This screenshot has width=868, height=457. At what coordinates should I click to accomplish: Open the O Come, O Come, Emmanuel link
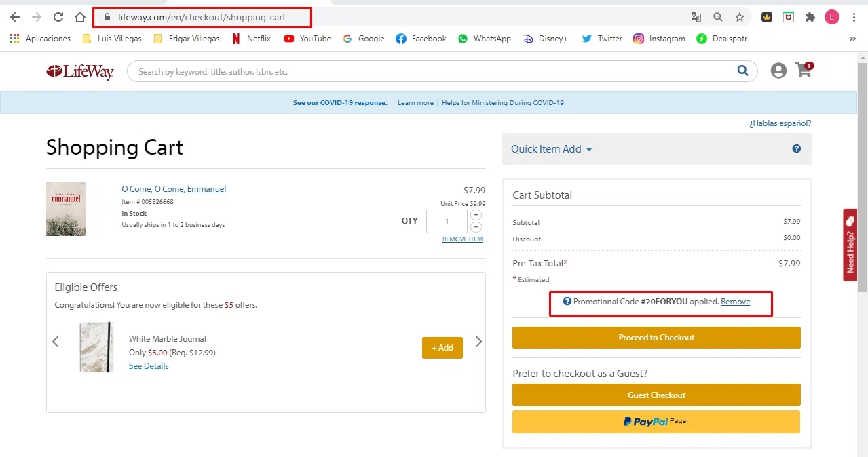point(174,189)
